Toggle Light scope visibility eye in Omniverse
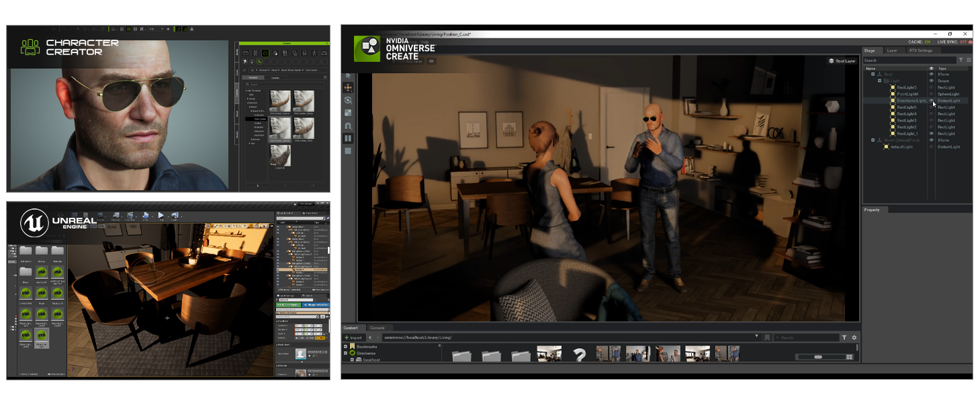This screenshot has width=980, height=410. click(931, 81)
